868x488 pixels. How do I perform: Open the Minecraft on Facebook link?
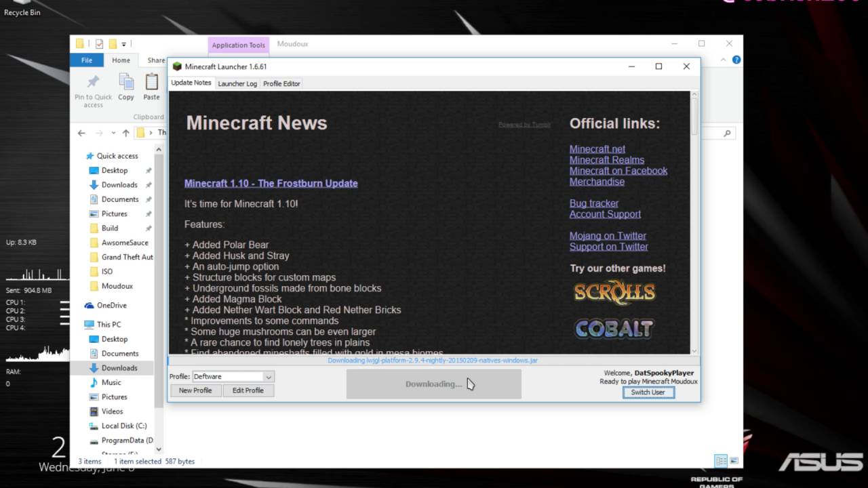click(x=618, y=171)
